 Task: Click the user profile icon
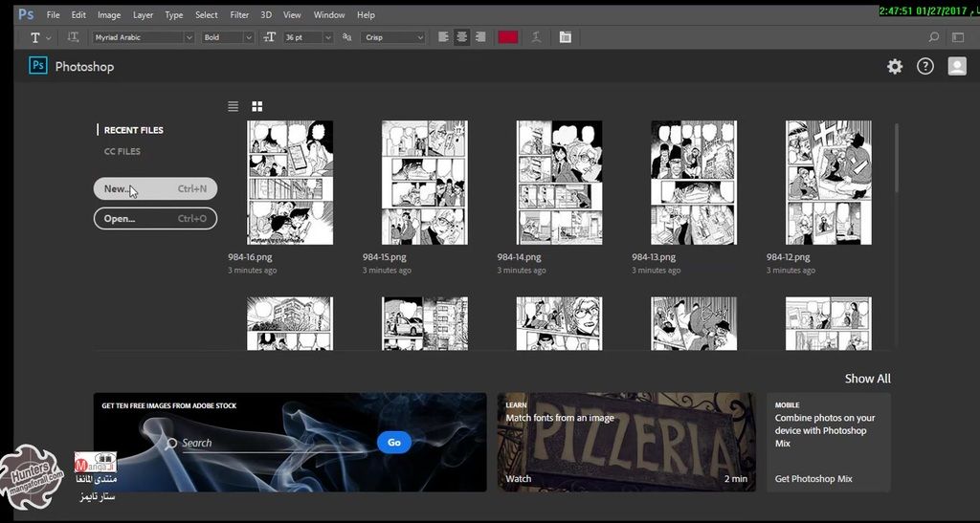[x=957, y=66]
